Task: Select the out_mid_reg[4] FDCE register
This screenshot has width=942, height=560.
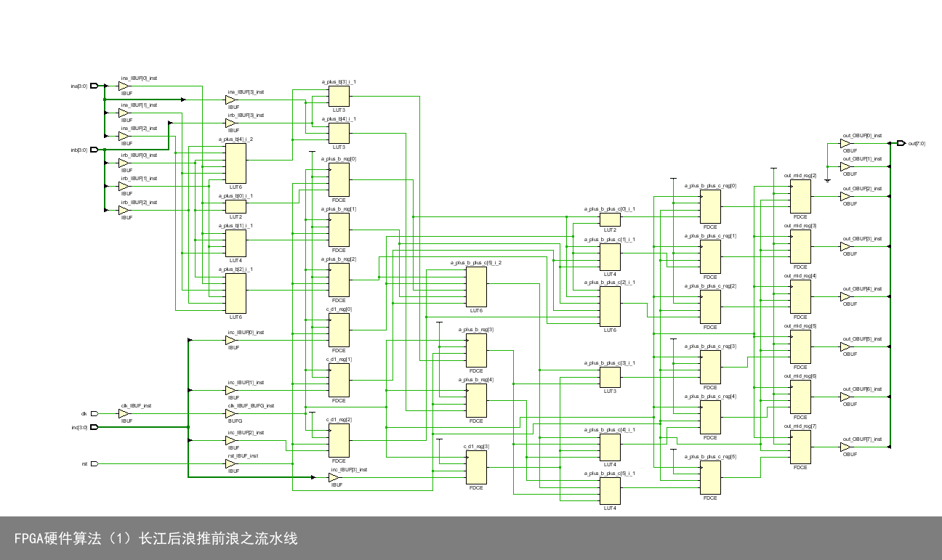Action: tap(800, 296)
